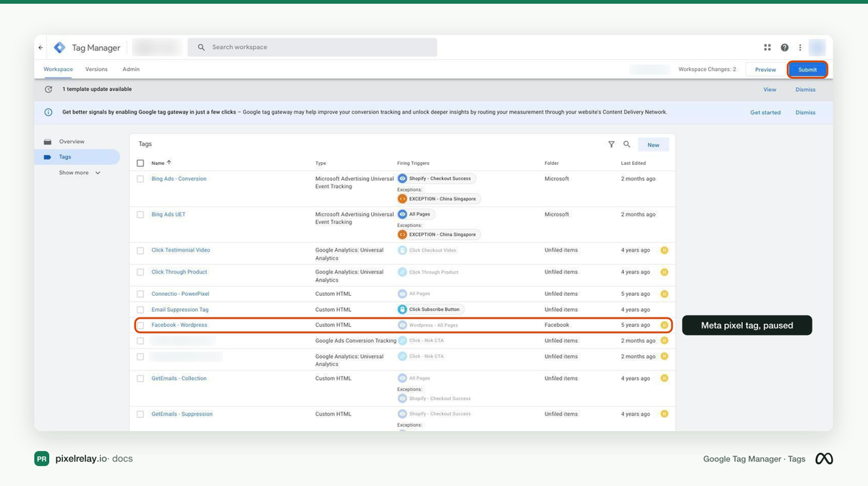
Task: Switch to the Versions tab
Action: (x=96, y=69)
